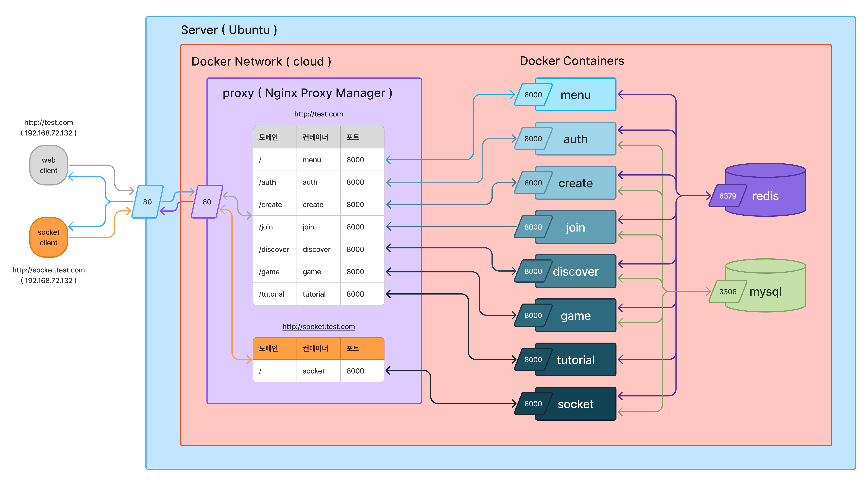The width and height of the screenshot is (868, 486).
Task: Click the 8000 port badge on menu container
Action: click(x=533, y=95)
